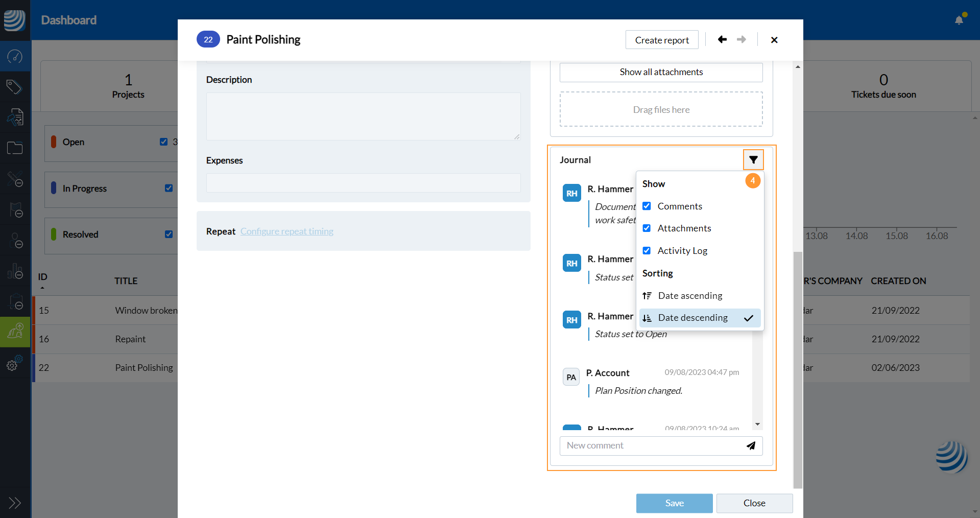980x518 pixels.
Task: Send comment with paper plane icon
Action: [x=751, y=445]
